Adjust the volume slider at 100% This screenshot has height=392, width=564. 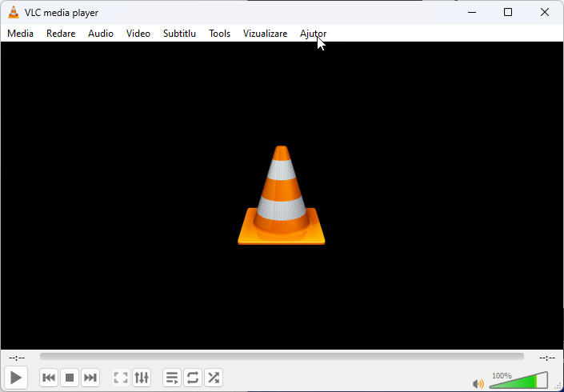point(518,380)
